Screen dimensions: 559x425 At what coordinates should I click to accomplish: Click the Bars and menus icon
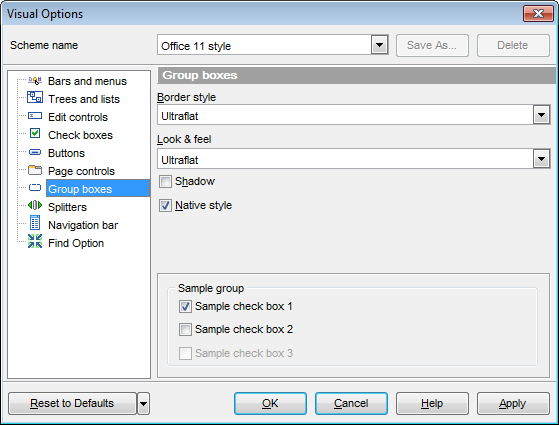(x=35, y=81)
